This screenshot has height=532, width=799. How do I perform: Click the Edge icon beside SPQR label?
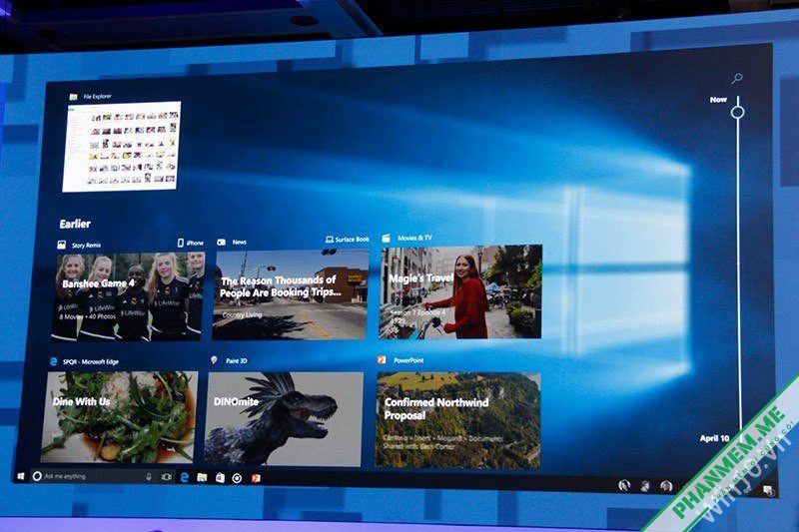click(54, 362)
